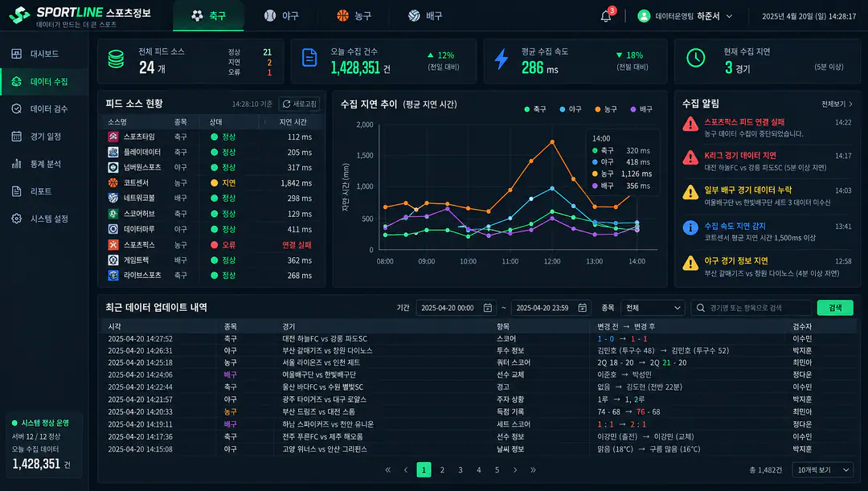Image resolution: width=868 pixels, height=491 pixels.
Task: Open the 종목 전체 filter dropdown
Action: pos(653,308)
